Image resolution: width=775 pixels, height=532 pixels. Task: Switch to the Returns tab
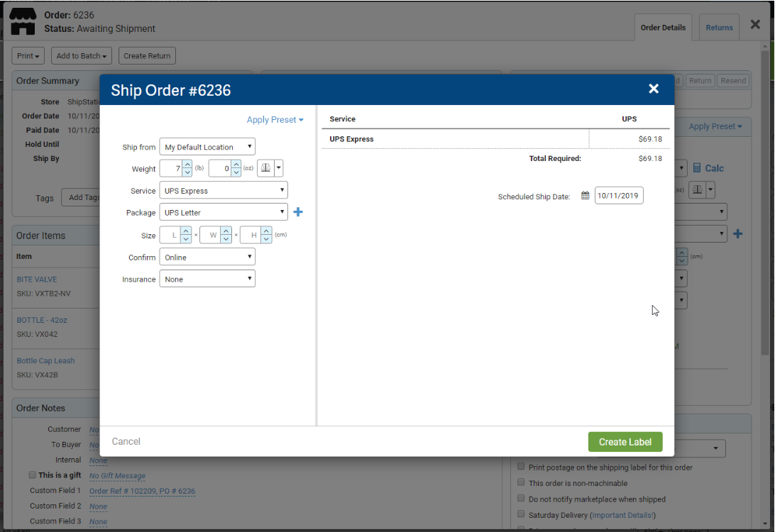tap(719, 28)
